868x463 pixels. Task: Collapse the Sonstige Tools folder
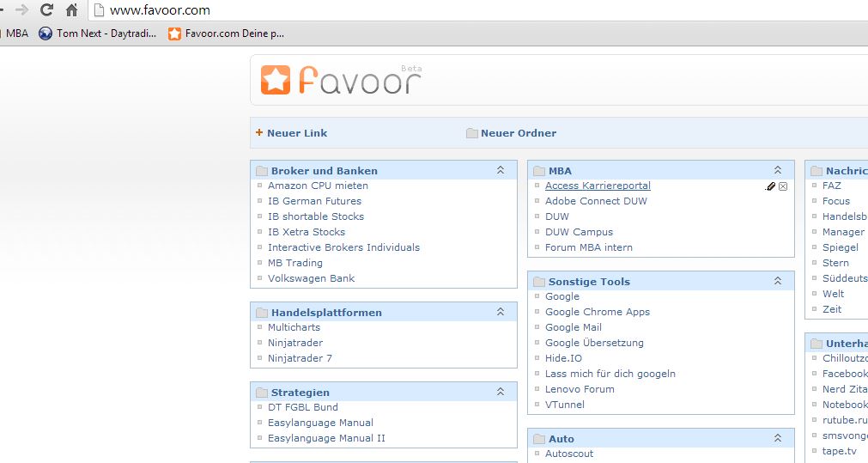pyautogui.click(x=778, y=281)
